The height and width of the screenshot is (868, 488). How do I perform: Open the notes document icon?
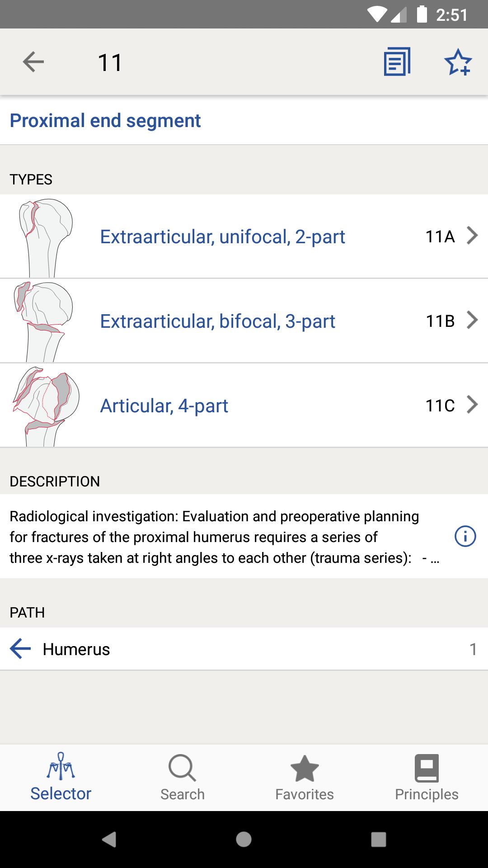click(x=397, y=62)
